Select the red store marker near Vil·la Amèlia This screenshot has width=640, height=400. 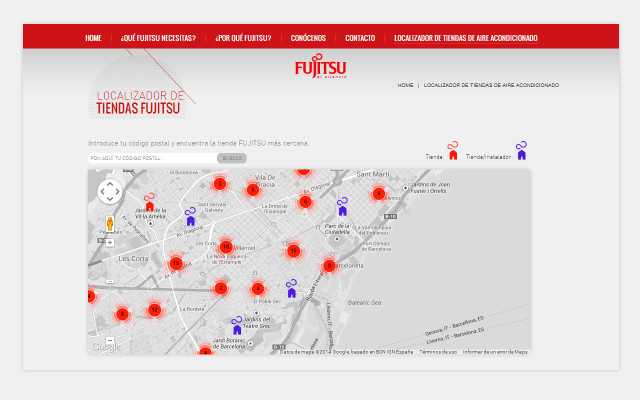149,202
